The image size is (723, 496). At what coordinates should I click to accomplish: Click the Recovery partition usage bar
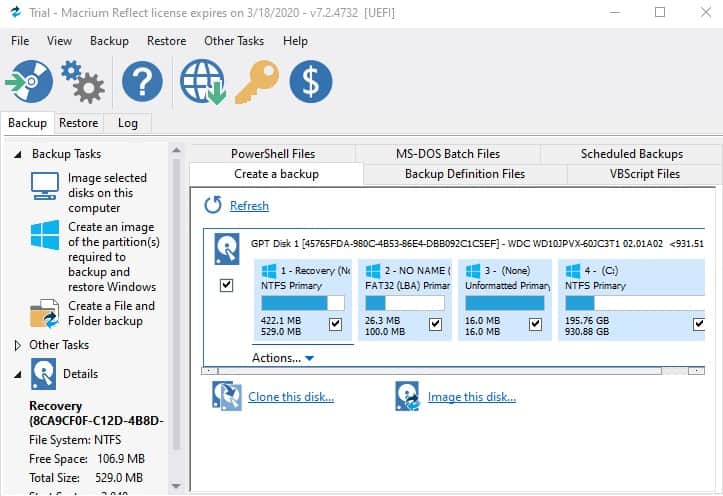[x=303, y=303]
